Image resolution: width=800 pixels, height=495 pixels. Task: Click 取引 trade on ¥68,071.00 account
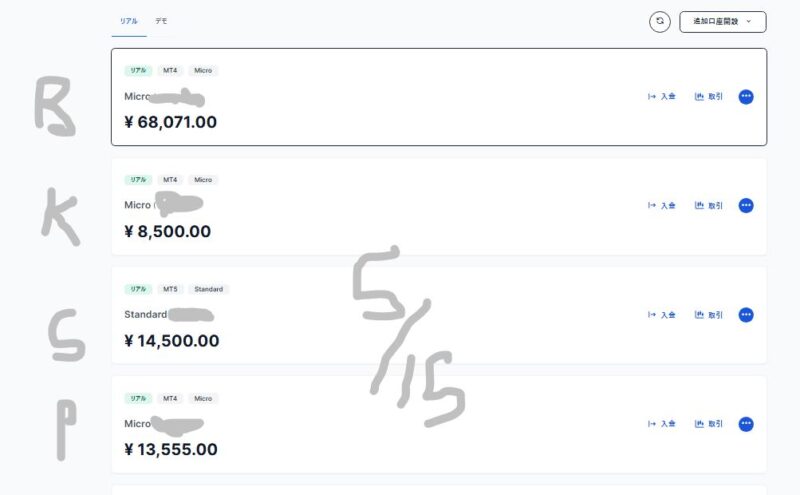click(x=709, y=96)
